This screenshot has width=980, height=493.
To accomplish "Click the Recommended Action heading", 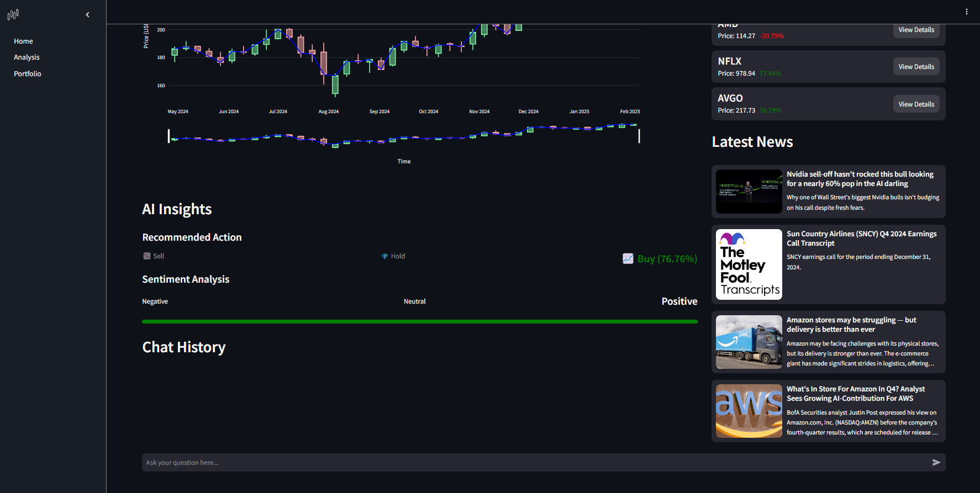I will [x=192, y=237].
